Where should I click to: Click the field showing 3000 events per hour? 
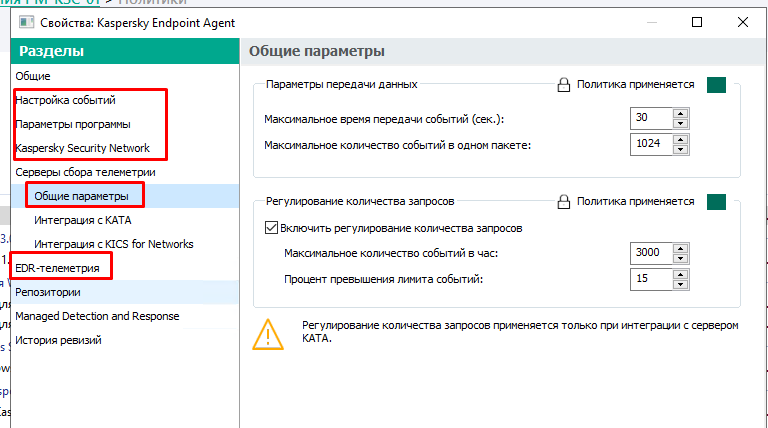651,253
